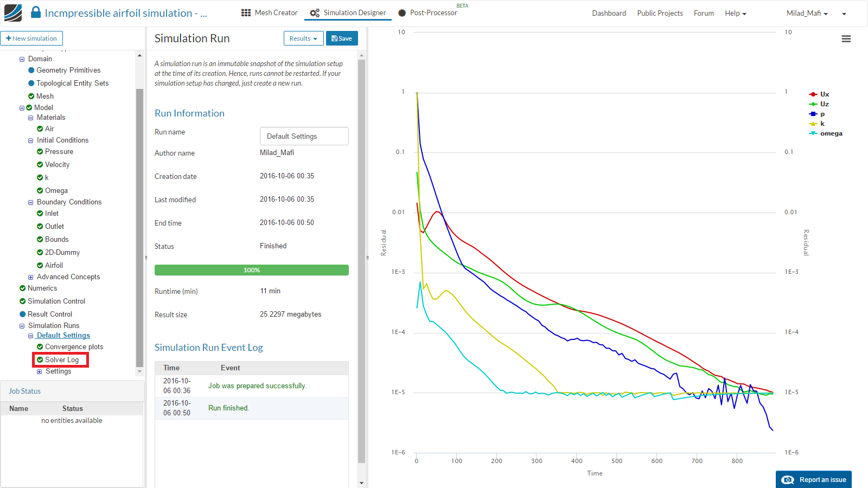The image size is (868, 488).
Task: Click the green check next to Airfoil
Action: pyautogui.click(x=40, y=265)
